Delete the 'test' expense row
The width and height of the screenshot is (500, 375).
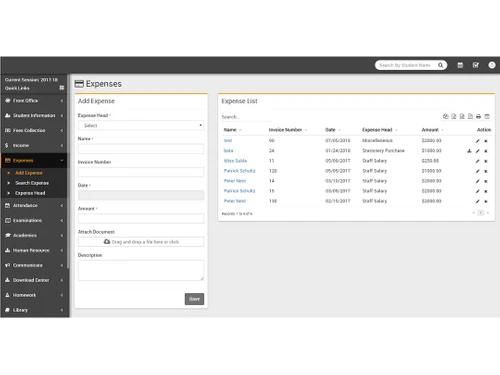pyautogui.click(x=486, y=141)
